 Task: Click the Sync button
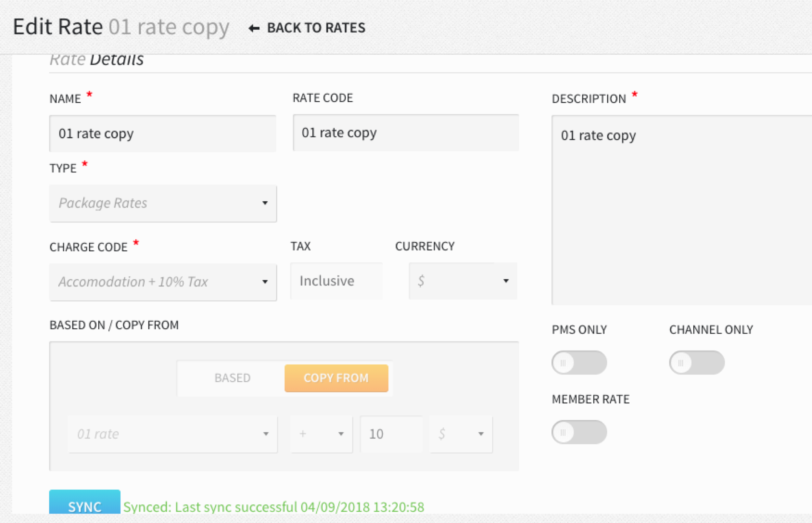[x=85, y=502]
